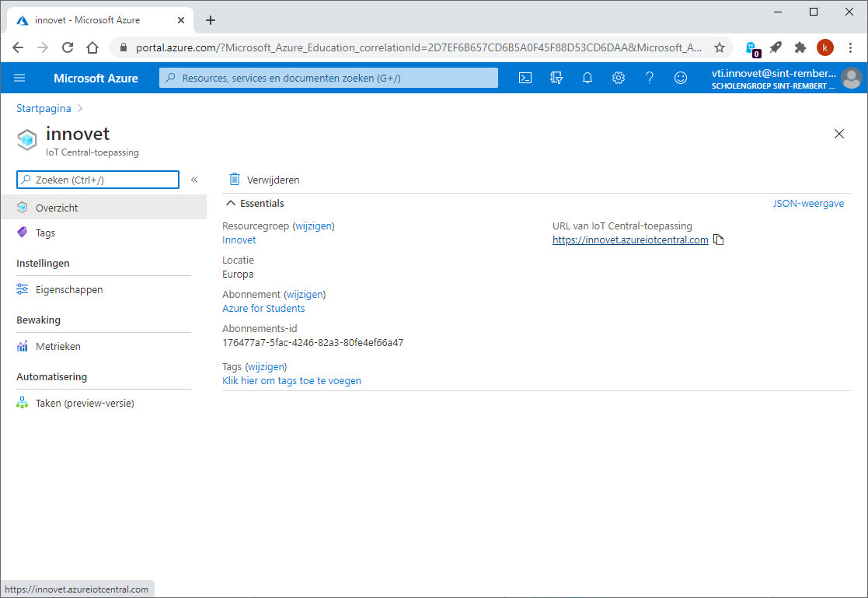Click the browser back arrow
The height and width of the screenshot is (598, 868).
point(18,47)
